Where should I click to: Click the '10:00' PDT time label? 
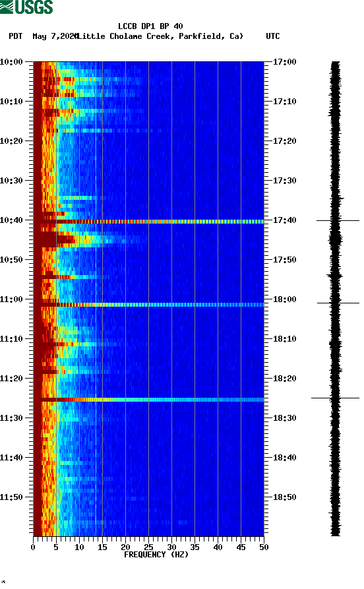pyautogui.click(x=11, y=61)
